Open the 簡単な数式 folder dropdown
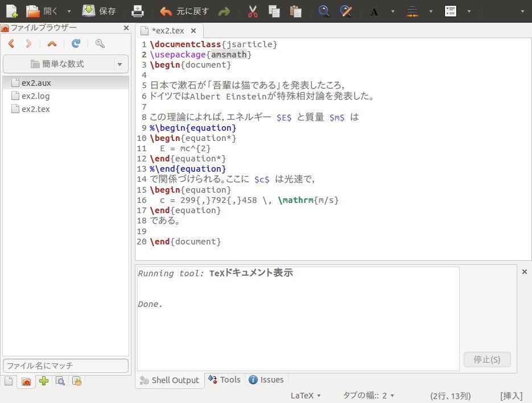 click(x=65, y=64)
